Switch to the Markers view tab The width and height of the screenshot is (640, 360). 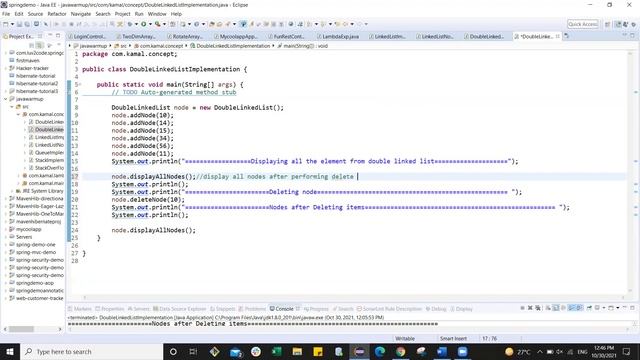tap(80, 309)
